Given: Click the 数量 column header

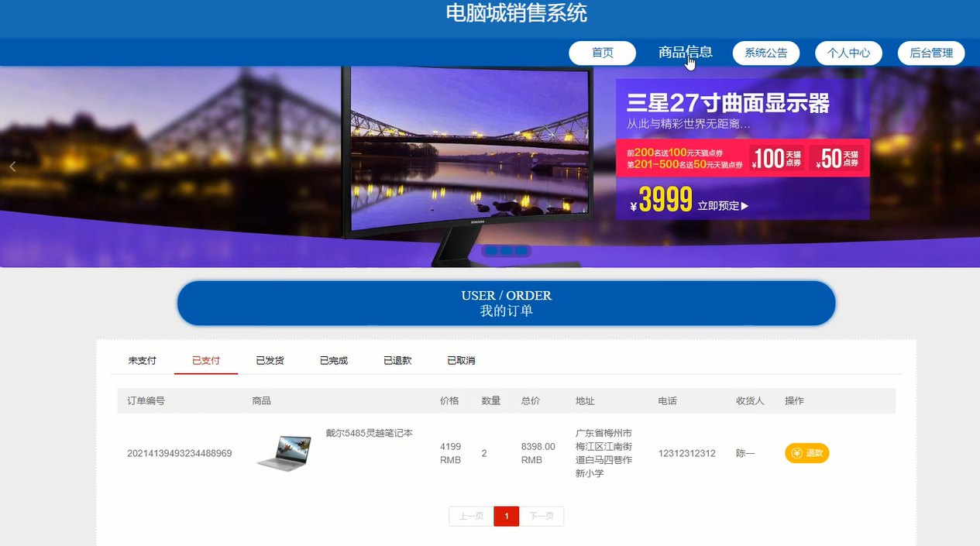Looking at the screenshot, I should [491, 400].
